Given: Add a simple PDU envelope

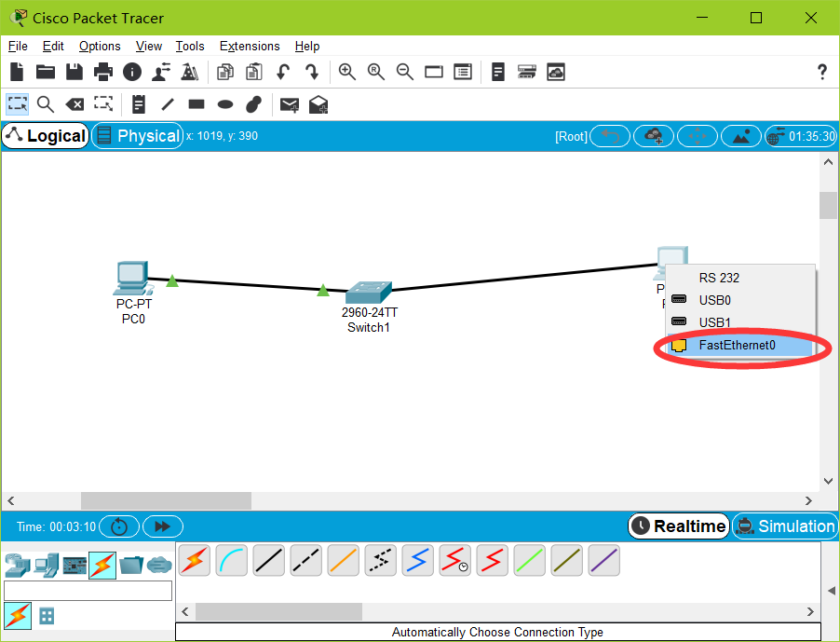Looking at the screenshot, I should [x=290, y=104].
